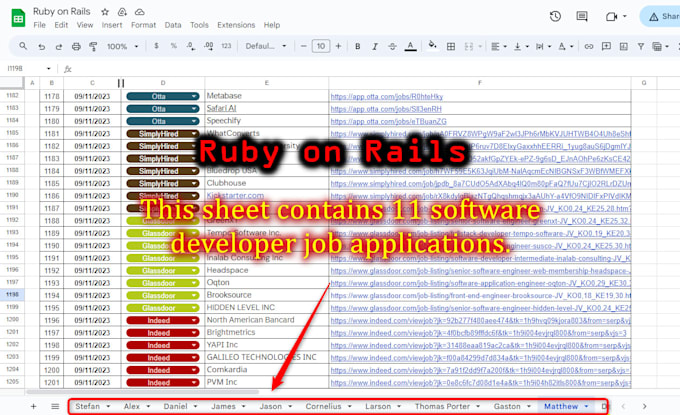Screen dimensions: 680x415
Task: Open Matthew tab dropdown arrow
Action: (x=586, y=406)
